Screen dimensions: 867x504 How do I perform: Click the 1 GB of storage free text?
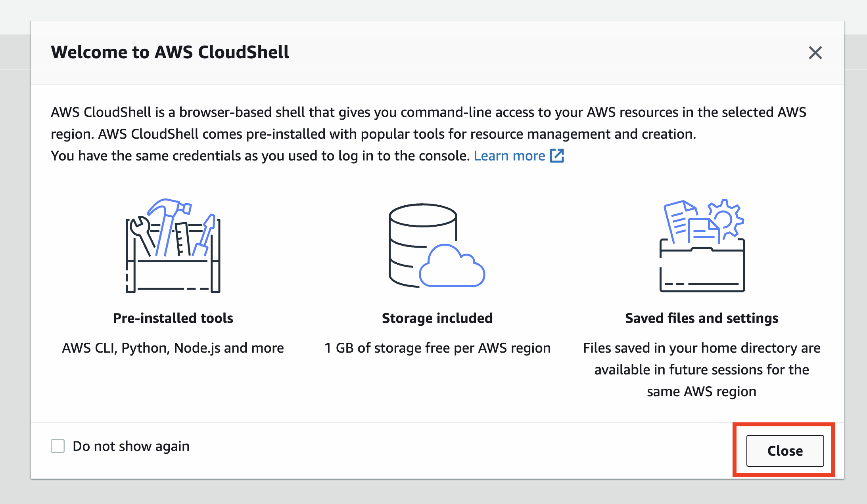[x=437, y=348]
